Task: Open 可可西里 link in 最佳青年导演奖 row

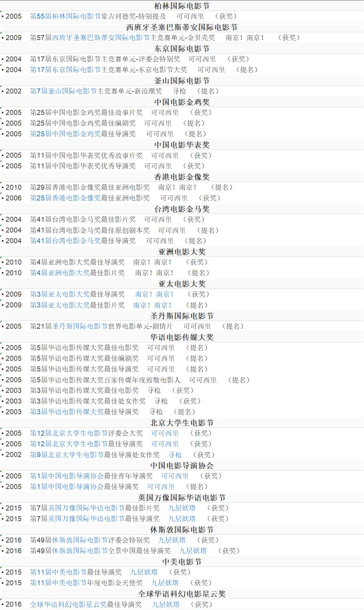Action: pos(175,476)
